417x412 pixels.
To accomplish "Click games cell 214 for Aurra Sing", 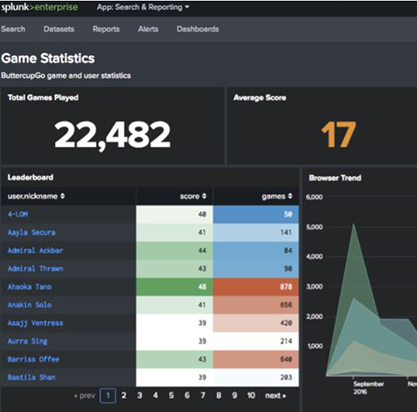I will tap(256, 341).
